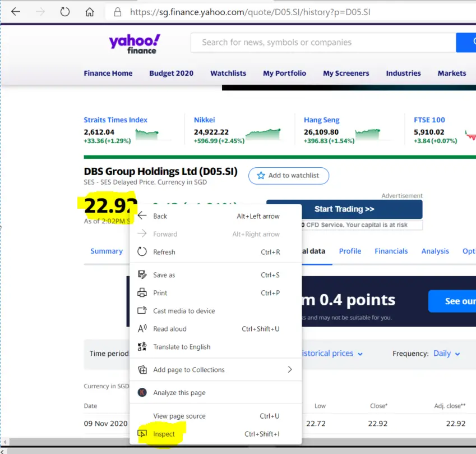Open the Profile tab
Image resolution: width=476 pixels, height=454 pixels.
coord(350,251)
